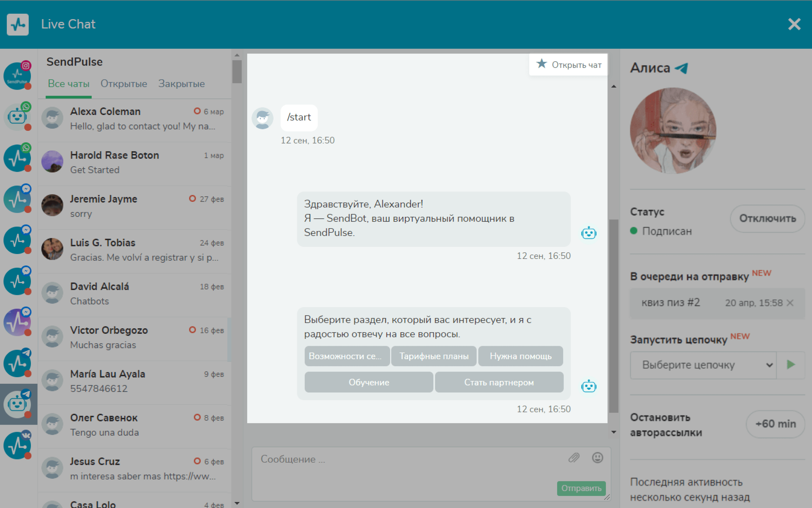Image resolution: width=812 pixels, height=508 pixels.
Task: Click the paperclip attachment icon
Action: [x=574, y=457]
